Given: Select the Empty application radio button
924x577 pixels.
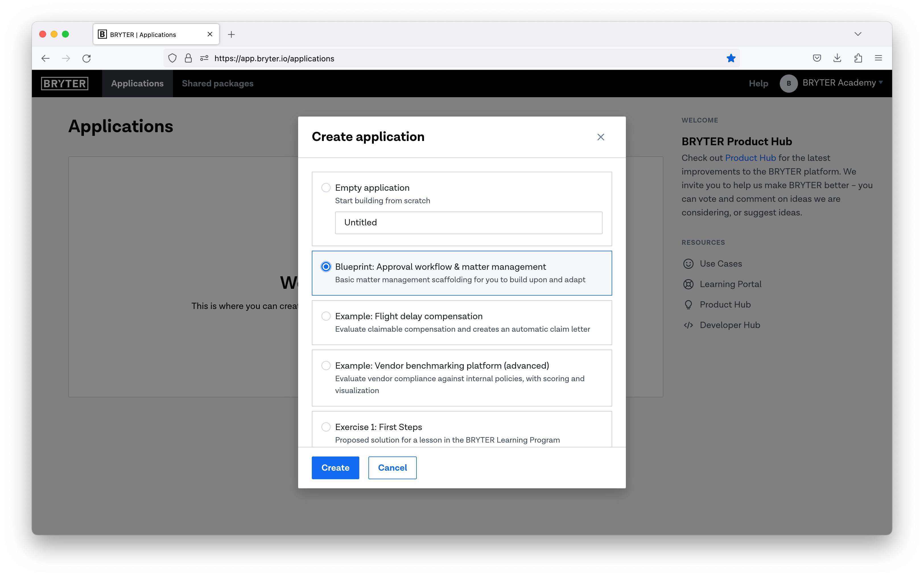Looking at the screenshot, I should click(326, 188).
